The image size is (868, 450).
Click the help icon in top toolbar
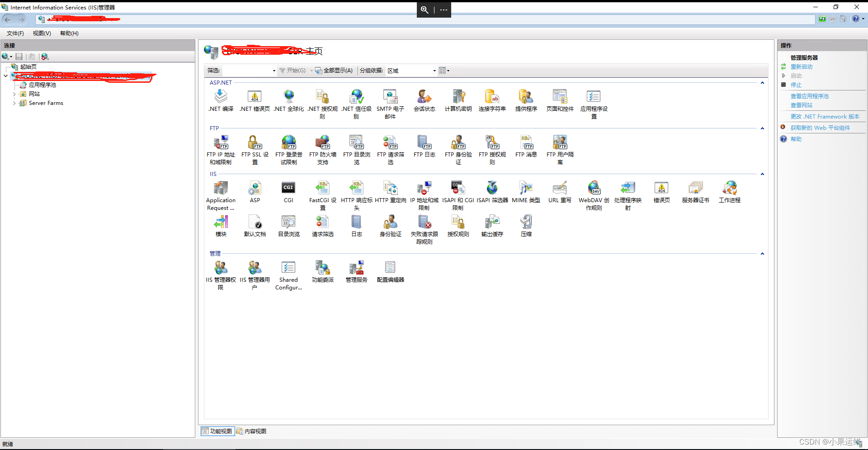pos(855,19)
